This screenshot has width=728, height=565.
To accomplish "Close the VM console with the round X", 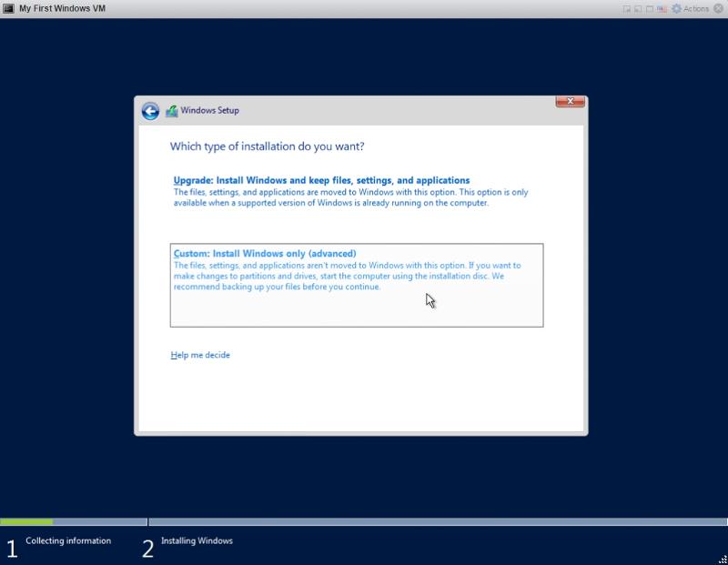I will pyautogui.click(x=718, y=8).
